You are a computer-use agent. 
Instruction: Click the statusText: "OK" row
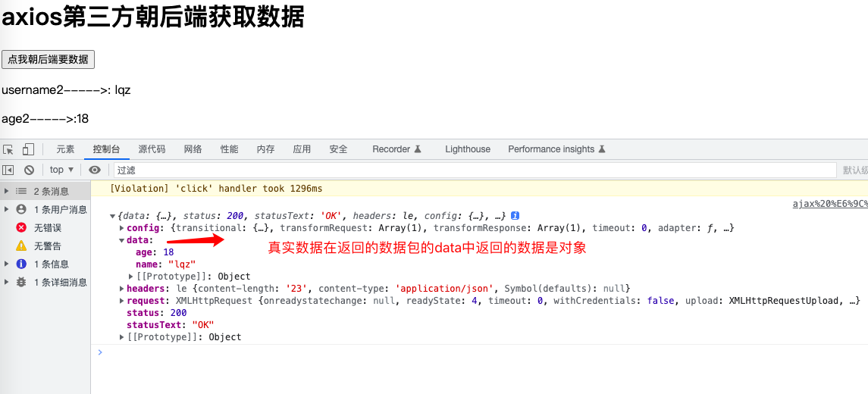pos(170,325)
